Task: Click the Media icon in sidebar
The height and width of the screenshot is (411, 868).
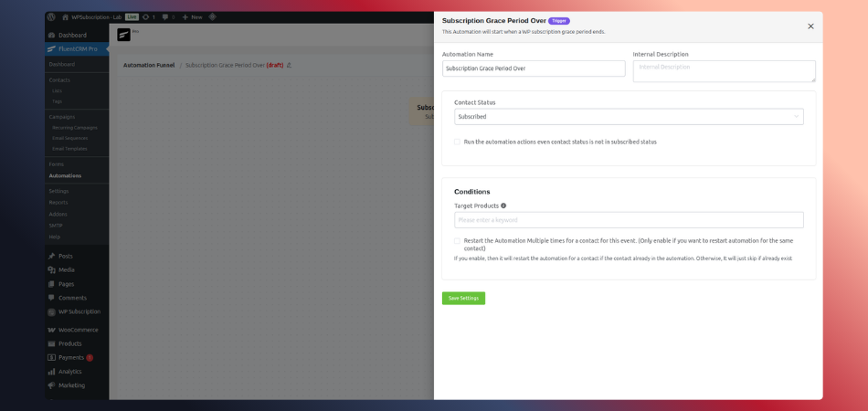Action: coord(51,270)
